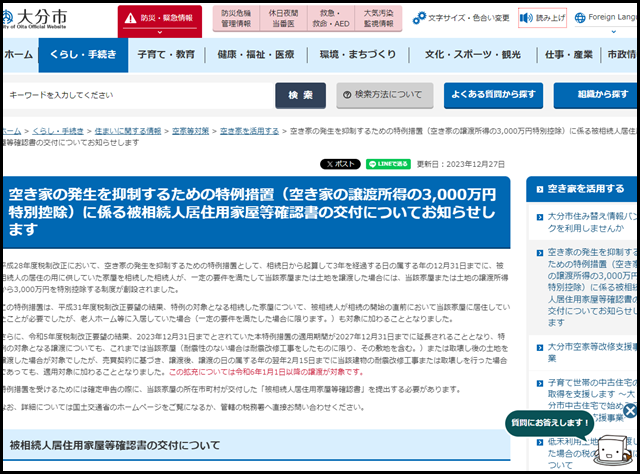This screenshot has width=640, height=474.
Task: Follow the 空き家を活用する breadcrumb link
Action: click(249, 131)
